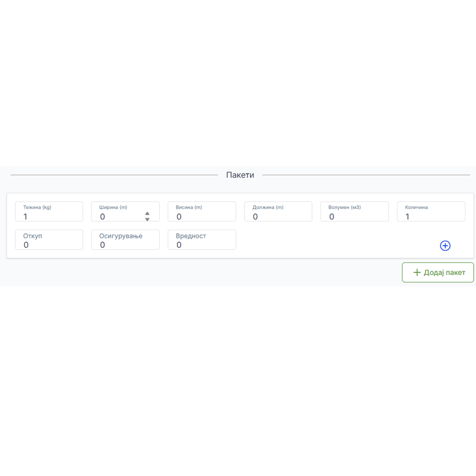Click the Осигурување label text
The image size is (476, 476).
click(x=121, y=236)
